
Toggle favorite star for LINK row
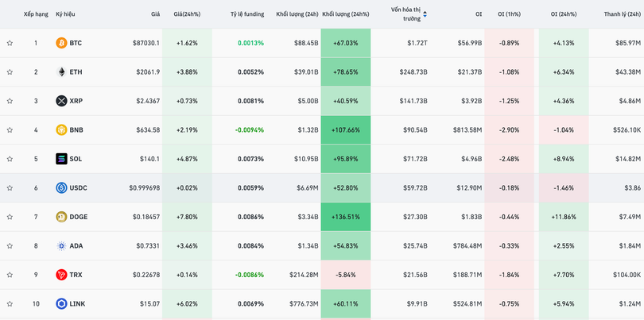coord(10,304)
